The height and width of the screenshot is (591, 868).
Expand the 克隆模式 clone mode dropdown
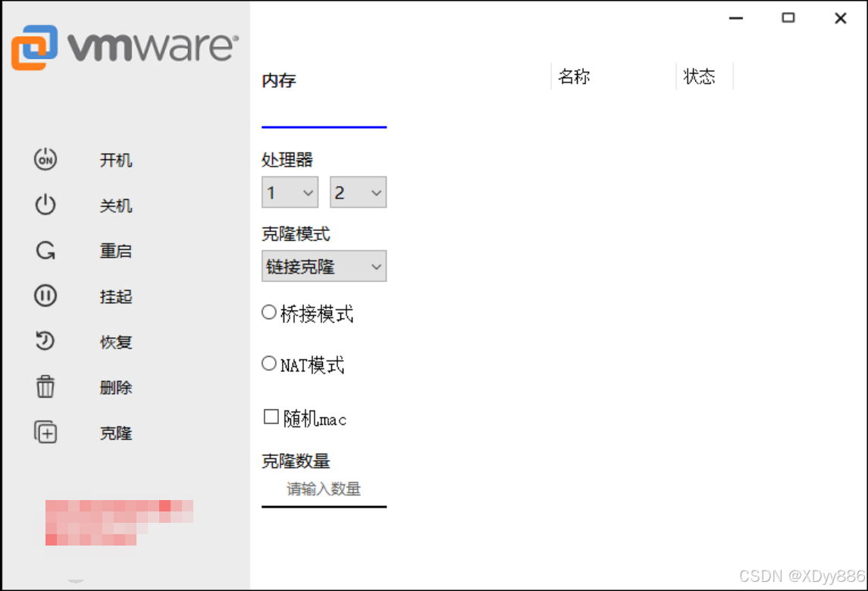click(324, 266)
